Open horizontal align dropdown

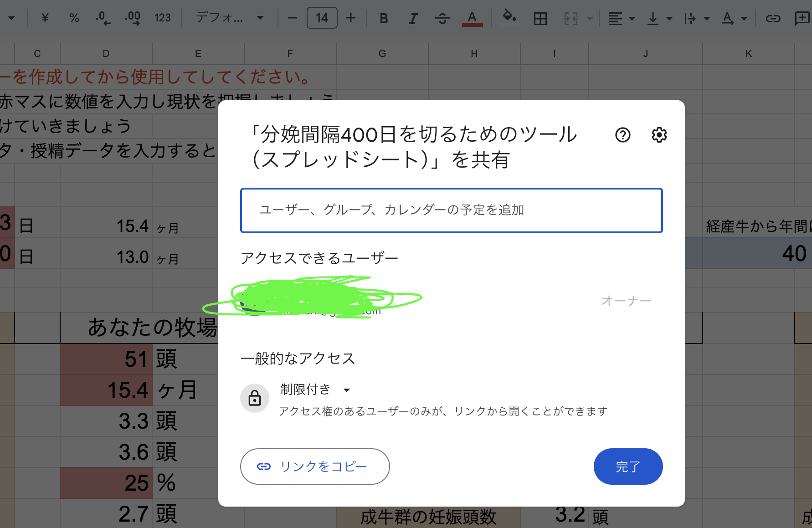(622, 19)
